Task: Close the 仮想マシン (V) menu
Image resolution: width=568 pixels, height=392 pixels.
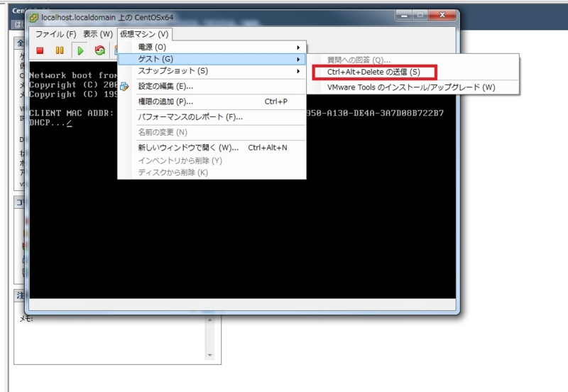Action: 144,34
